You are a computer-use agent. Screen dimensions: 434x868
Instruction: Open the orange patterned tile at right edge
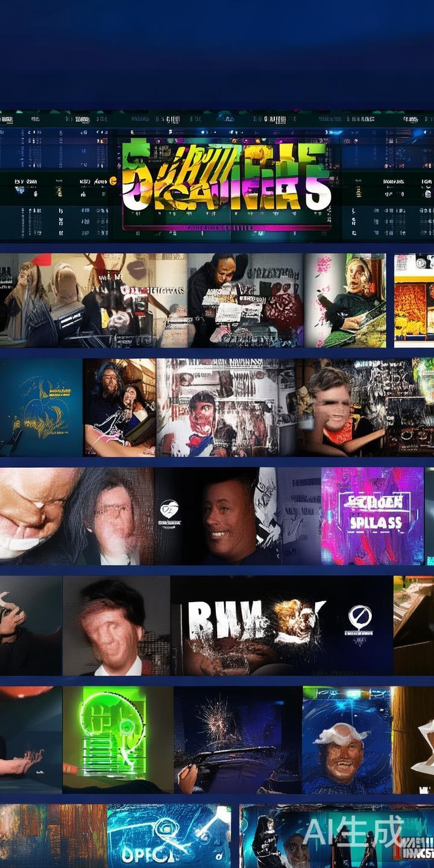pyautogui.click(x=414, y=300)
